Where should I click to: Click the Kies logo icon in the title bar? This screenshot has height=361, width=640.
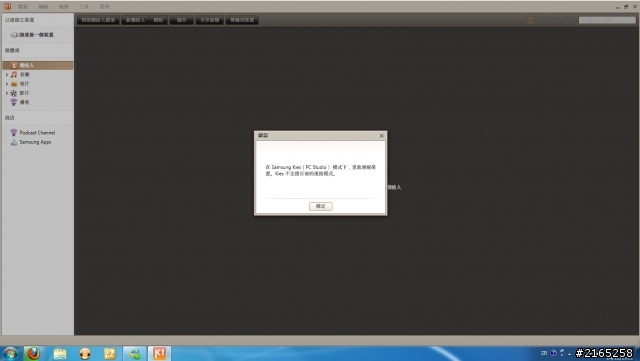click(x=7, y=6)
